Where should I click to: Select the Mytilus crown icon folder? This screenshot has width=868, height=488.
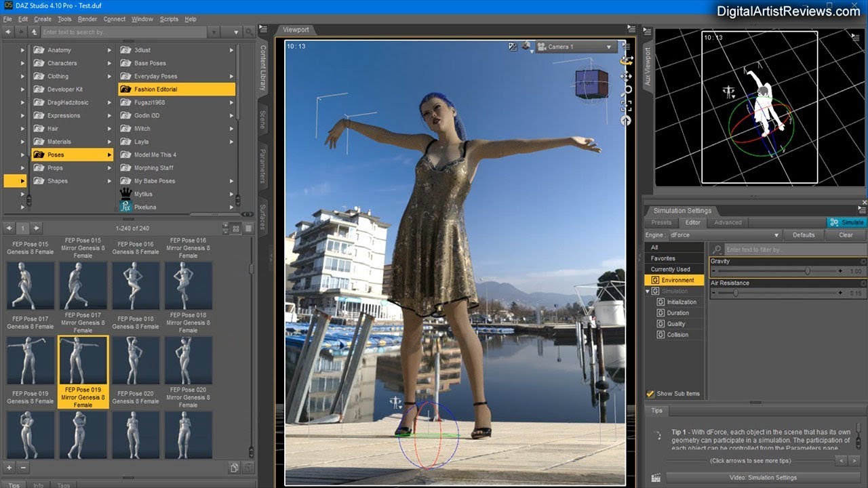[125, 194]
